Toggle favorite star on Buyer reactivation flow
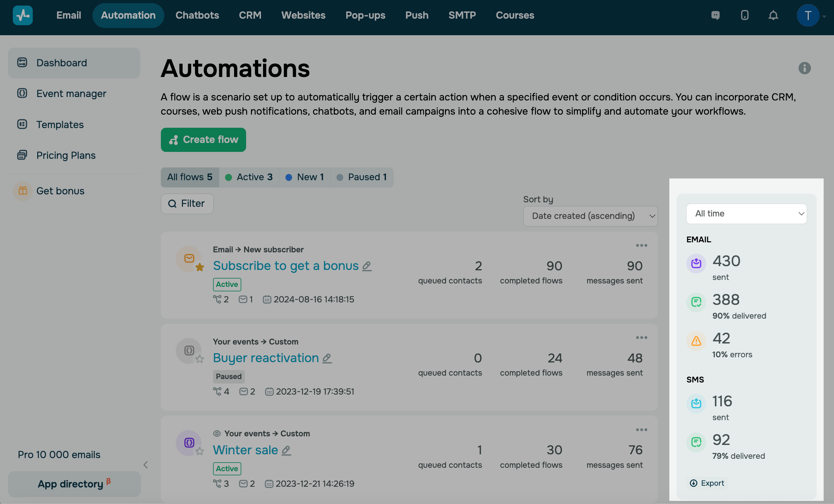The width and height of the screenshot is (834, 504). pos(200,359)
